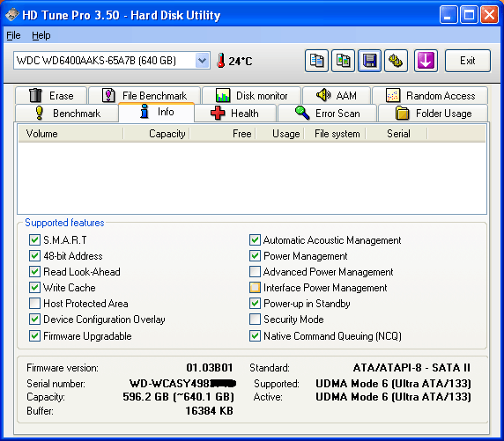The image size is (504, 441).
Task: Switch to the Random Access tab
Action: [x=430, y=95]
